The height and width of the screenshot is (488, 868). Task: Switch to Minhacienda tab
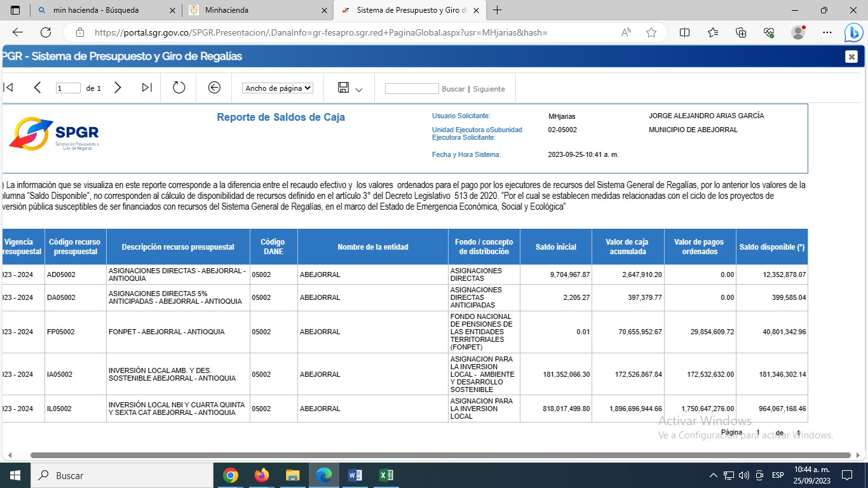click(257, 10)
